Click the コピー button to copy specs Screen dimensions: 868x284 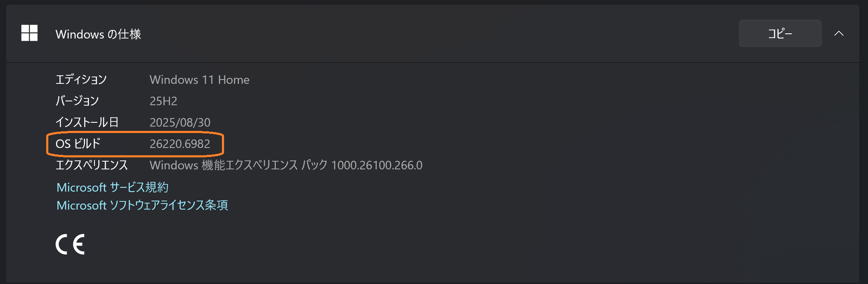tap(780, 33)
